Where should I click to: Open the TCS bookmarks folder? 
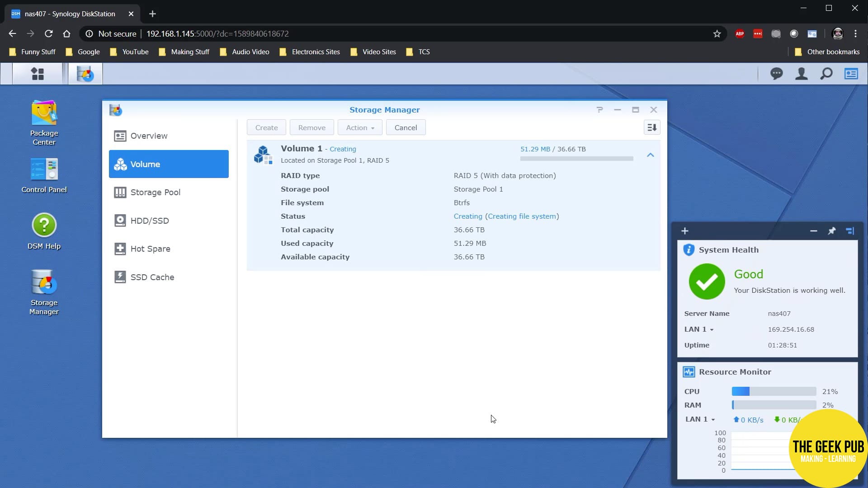click(417, 52)
